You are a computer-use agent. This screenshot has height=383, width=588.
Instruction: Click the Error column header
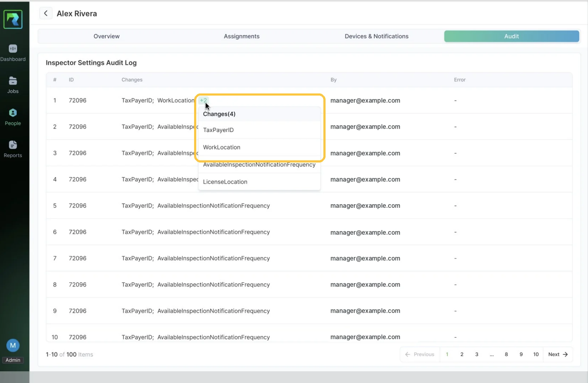click(459, 80)
